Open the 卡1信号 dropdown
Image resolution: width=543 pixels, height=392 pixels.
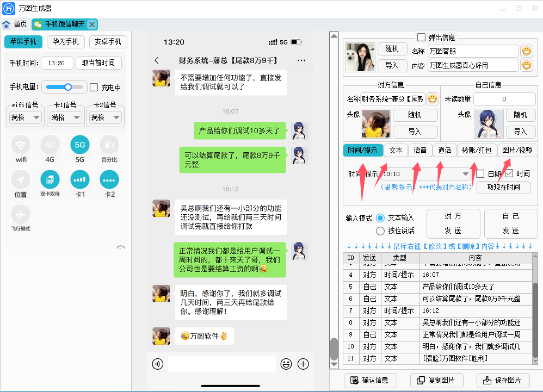(65, 117)
